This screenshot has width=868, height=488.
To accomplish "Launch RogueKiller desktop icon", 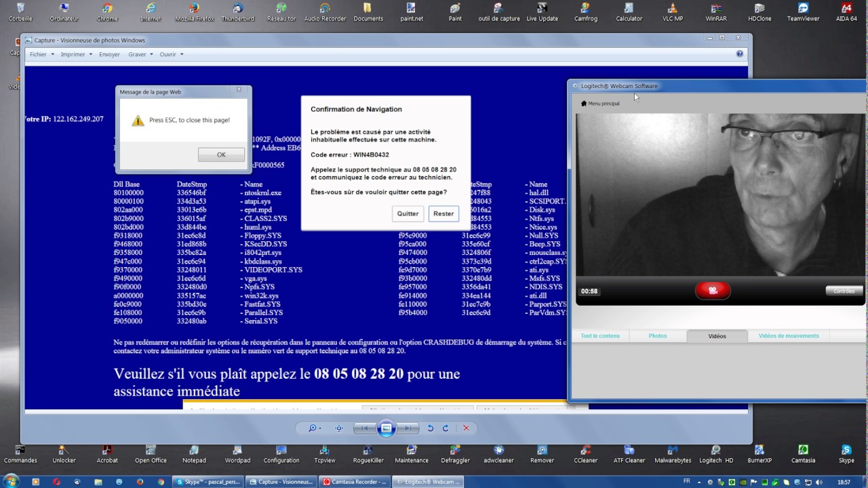I will pyautogui.click(x=368, y=454).
